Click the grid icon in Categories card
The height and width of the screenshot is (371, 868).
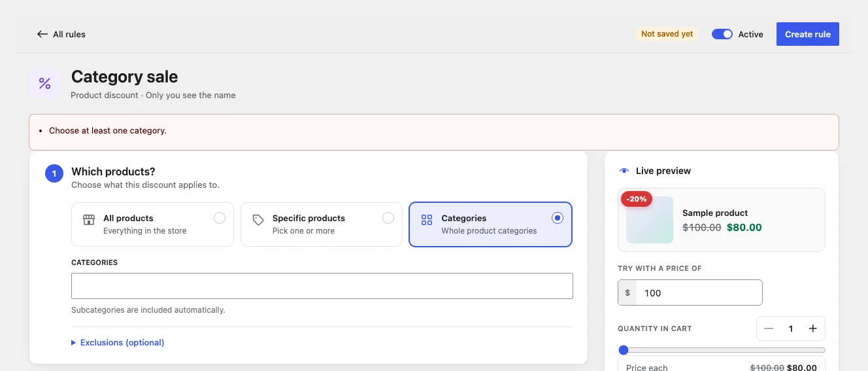(x=427, y=220)
